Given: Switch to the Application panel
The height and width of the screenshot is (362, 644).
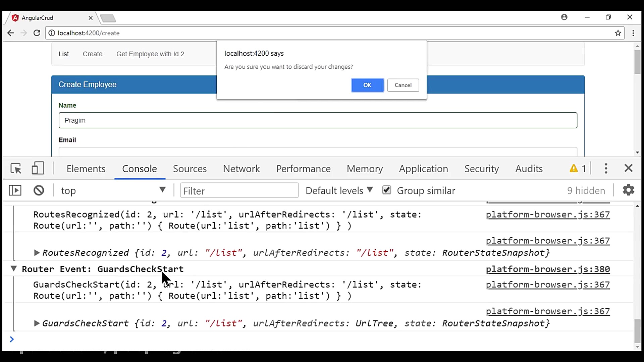Looking at the screenshot, I should pos(423,169).
